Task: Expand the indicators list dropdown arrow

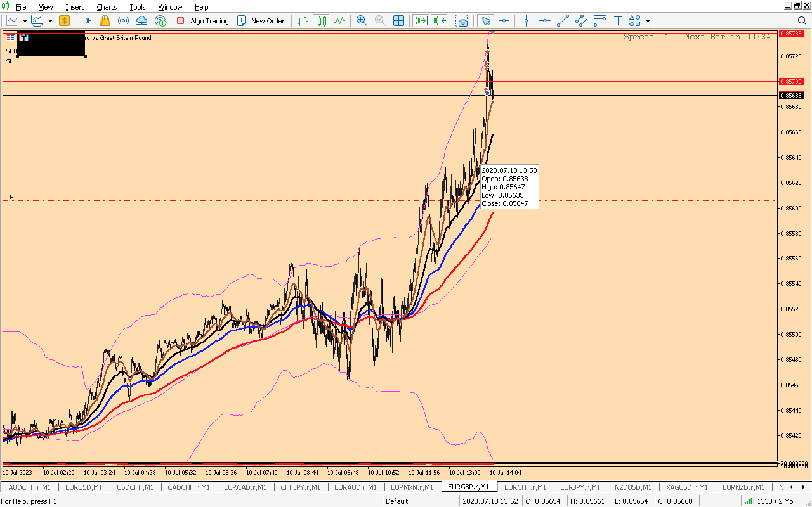Action: (50, 21)
